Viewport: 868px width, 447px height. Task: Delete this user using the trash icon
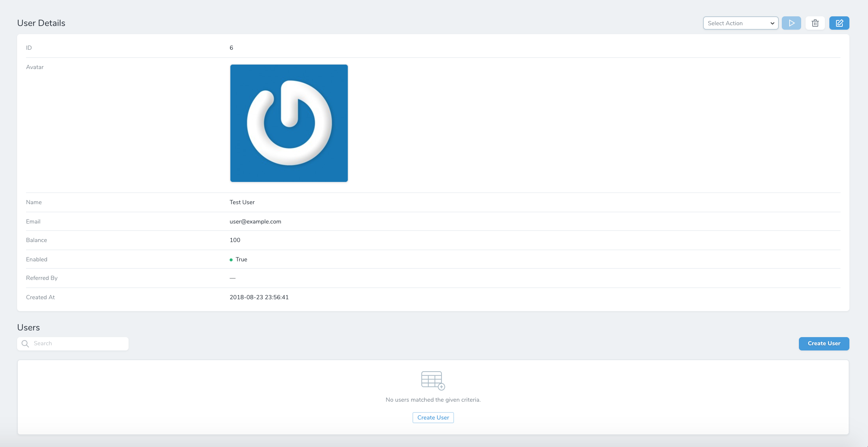(816, 23)
